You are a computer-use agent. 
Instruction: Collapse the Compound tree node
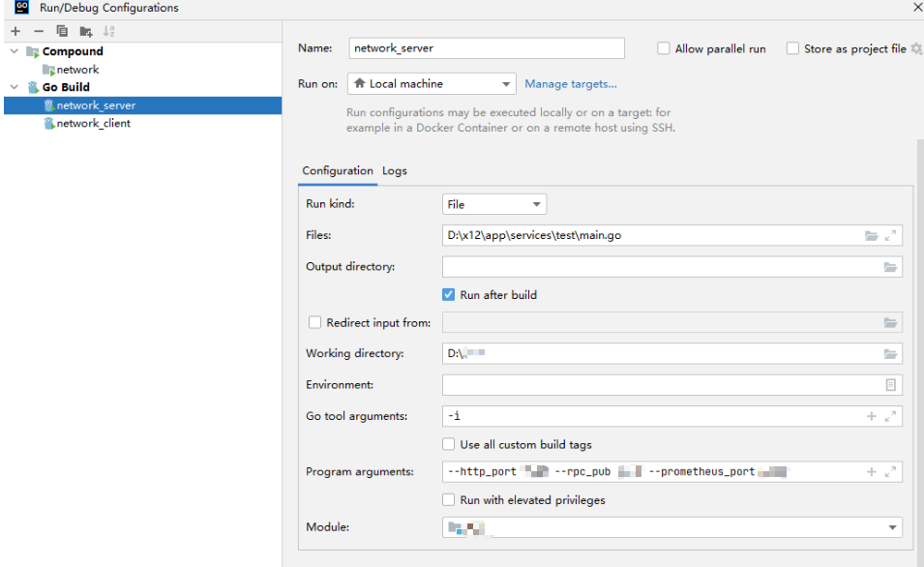tap(15, 51)
